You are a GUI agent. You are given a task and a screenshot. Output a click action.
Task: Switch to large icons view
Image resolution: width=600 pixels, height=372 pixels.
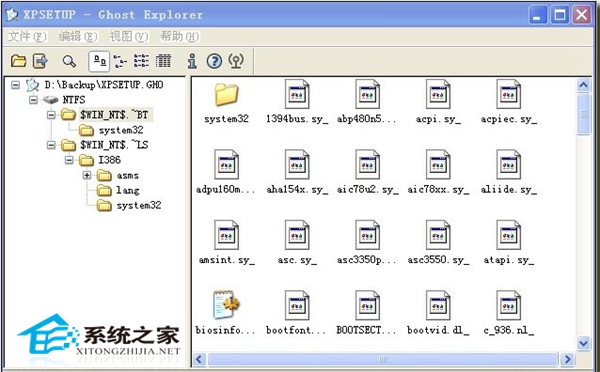(x=99, y=61)
